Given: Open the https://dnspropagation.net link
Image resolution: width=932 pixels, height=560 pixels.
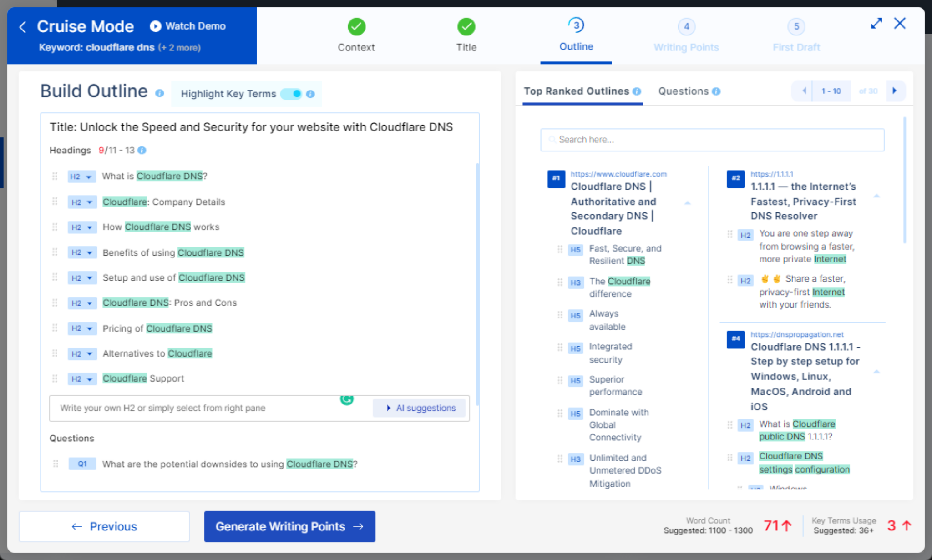Looking at the screenshot, I should (797, 334).
